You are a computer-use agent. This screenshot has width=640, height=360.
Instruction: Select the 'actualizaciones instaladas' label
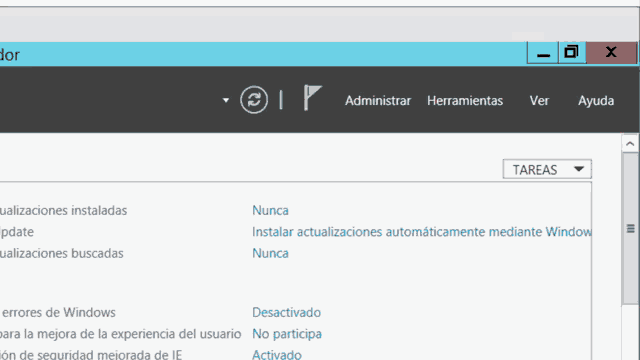pyautogui.click(x=63, y=210)
